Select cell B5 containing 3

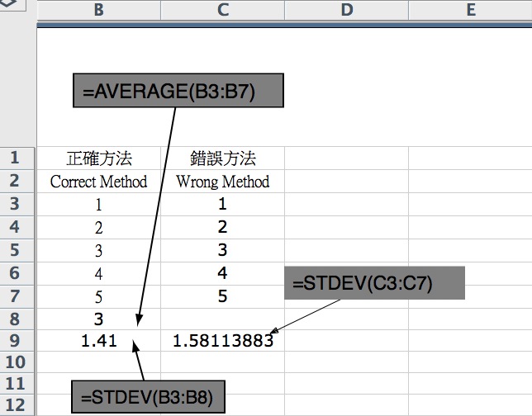click(x=99, y=251)
